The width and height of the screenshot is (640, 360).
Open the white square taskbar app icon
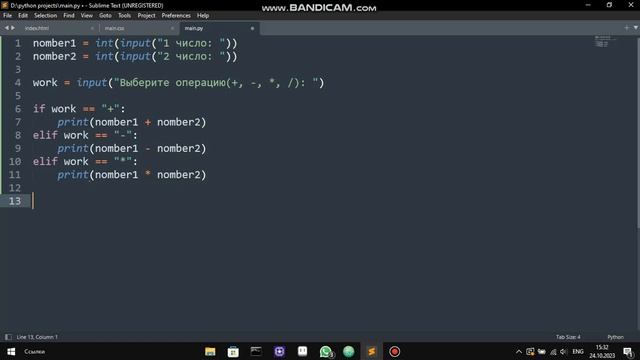coord(302,351)
